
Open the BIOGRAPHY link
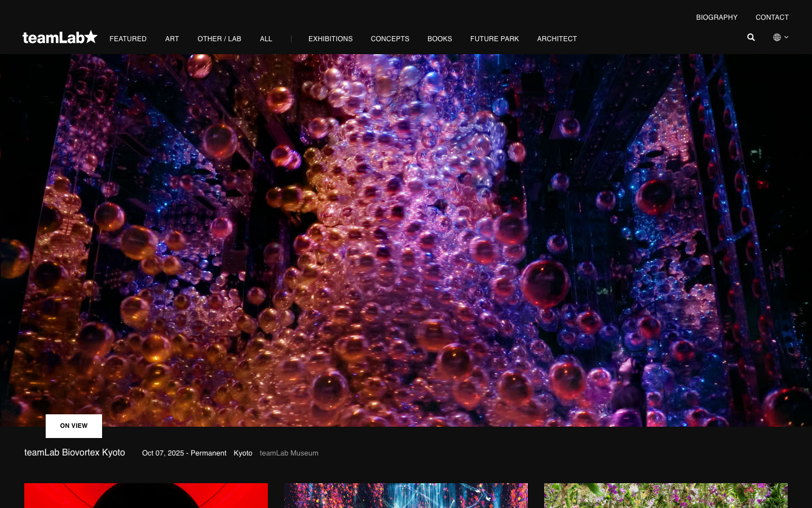pos(717,17)
